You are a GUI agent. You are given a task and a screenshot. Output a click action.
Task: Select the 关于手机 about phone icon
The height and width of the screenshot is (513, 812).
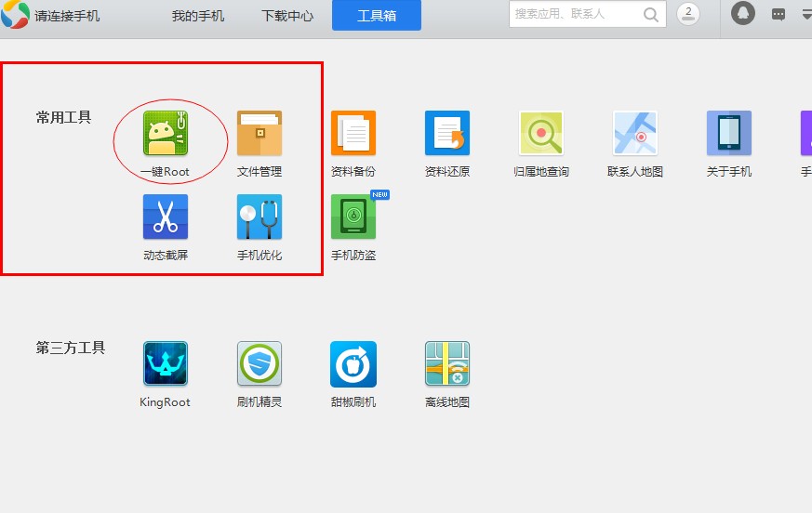[728, 134]
